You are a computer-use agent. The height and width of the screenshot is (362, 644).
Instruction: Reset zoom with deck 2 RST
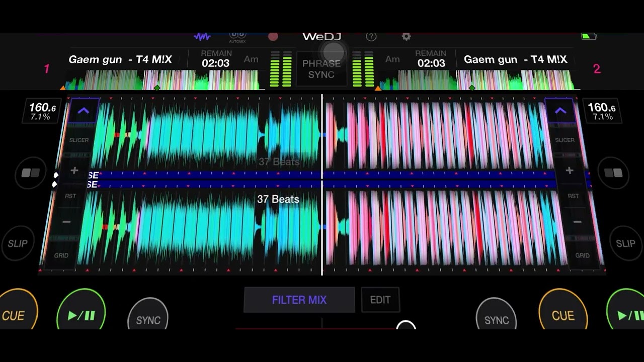(573, 196)
